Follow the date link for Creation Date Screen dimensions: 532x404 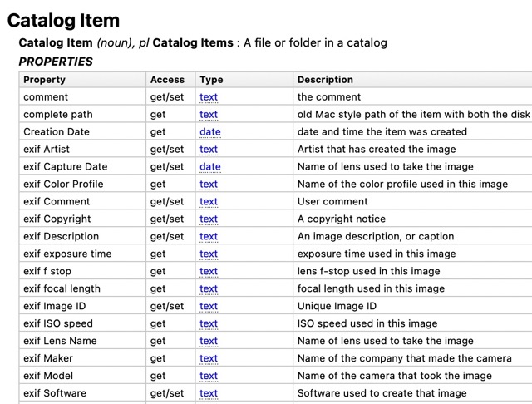click(209, 132)
